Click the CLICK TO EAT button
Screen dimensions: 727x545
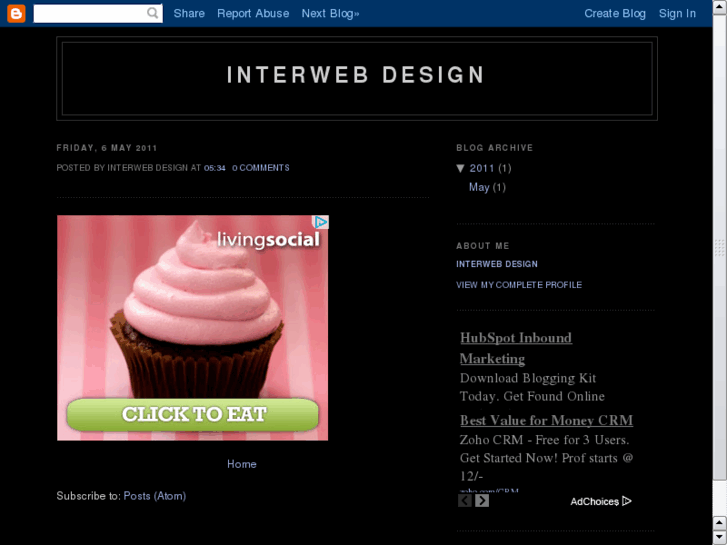193,414
